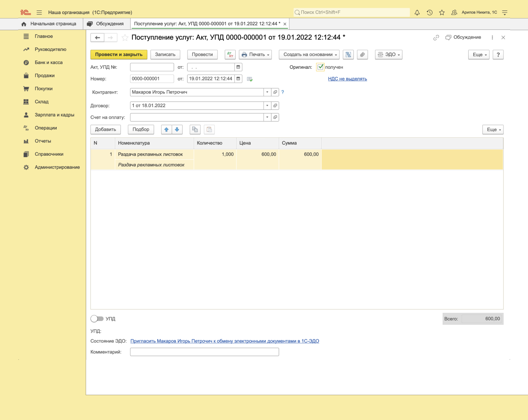Expand the Контрагент dropdown list
Screen dimensions: 528x420
tap(267, 92)
